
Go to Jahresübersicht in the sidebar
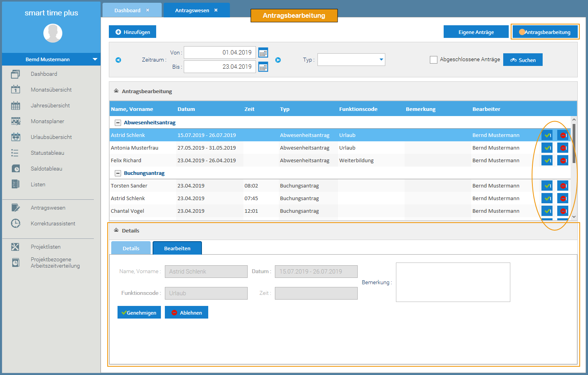(x=50, y=105)
